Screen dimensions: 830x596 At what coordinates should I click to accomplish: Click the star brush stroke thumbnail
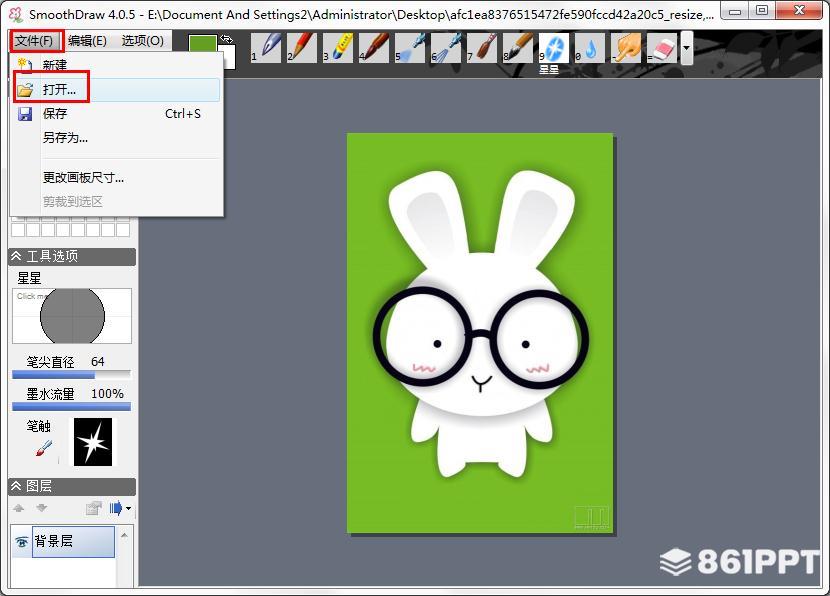93,442
